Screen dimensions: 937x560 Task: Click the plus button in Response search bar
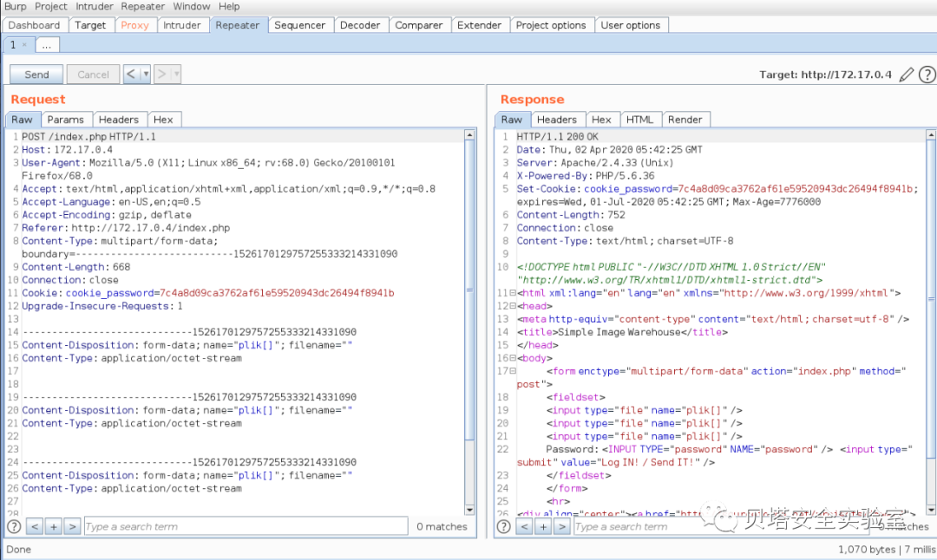(543, 526)
